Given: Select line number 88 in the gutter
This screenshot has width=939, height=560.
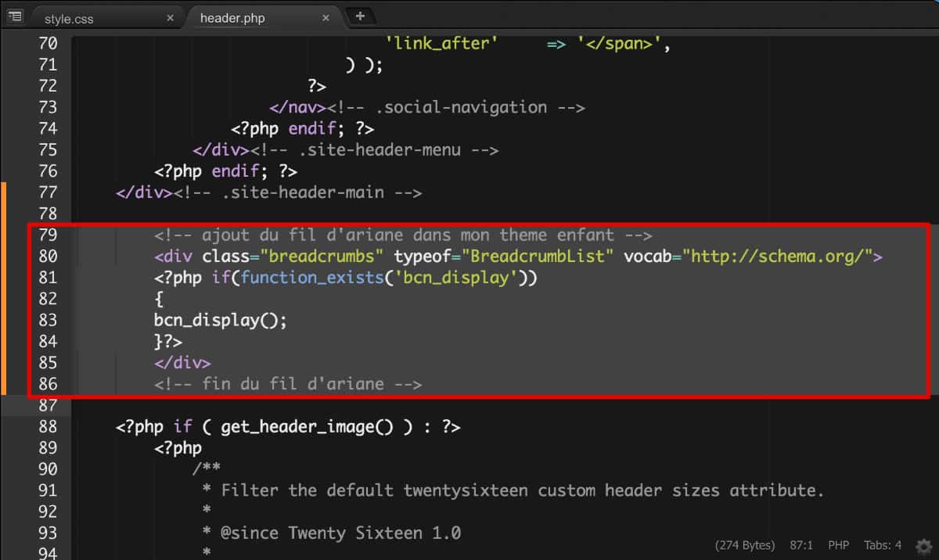Looking at the screenshot, I should click(x=47, y=426).
